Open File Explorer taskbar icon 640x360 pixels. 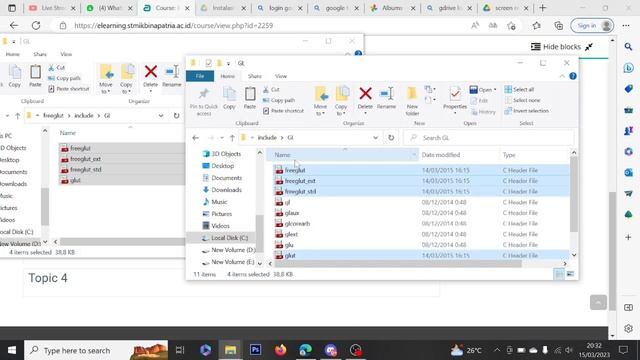[230, 350]
